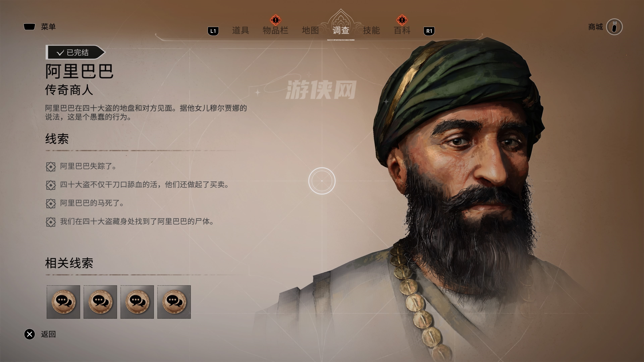This screenshot has width=644, height=362.
Task: Open the 物品栏 tab
Action: [276, 31]
